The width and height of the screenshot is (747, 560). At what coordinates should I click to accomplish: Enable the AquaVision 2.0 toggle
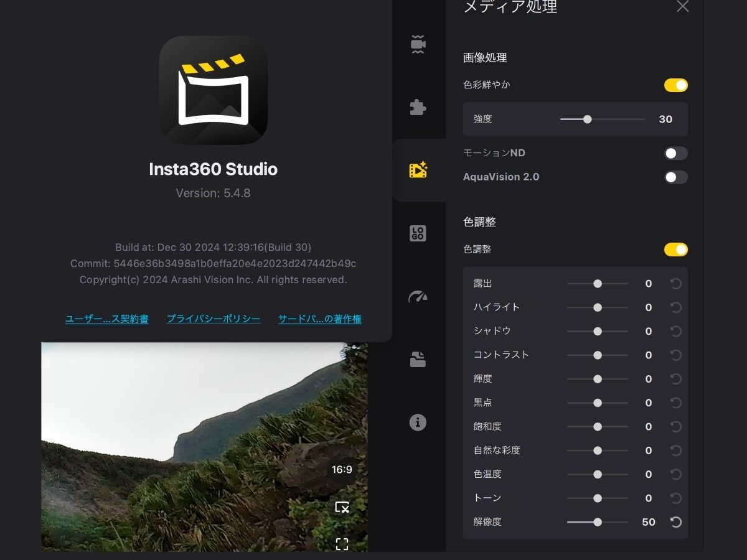coord(676,177)
